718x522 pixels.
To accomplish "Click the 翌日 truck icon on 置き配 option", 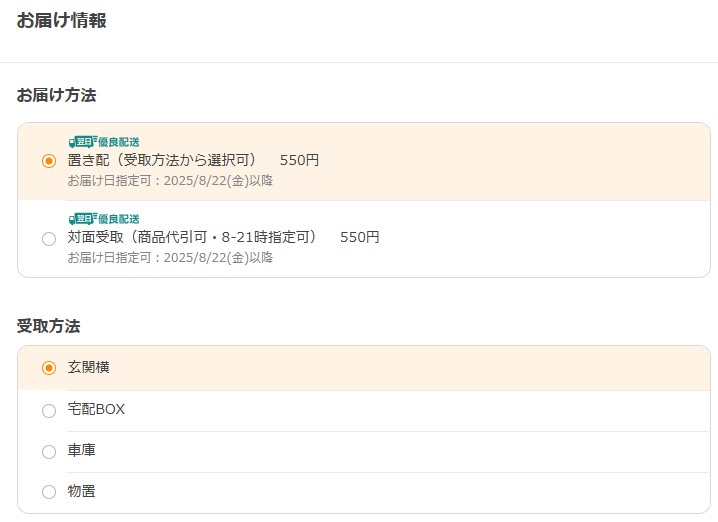I will tap(83, 142).
